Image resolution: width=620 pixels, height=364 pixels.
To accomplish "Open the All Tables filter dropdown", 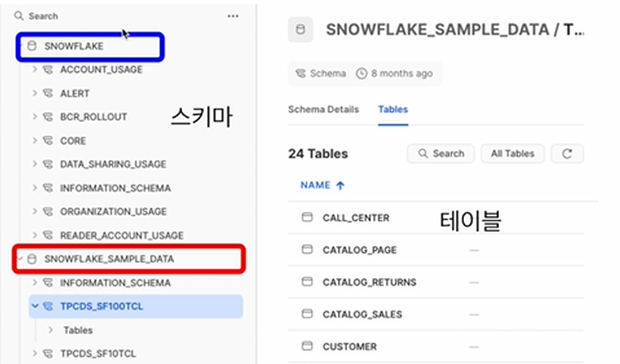I will click(x=513, y=153).
